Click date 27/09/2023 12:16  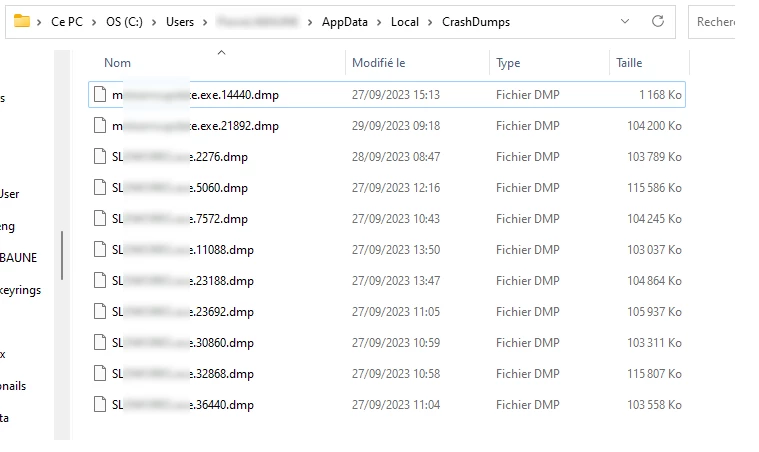(x=396, y=188)
